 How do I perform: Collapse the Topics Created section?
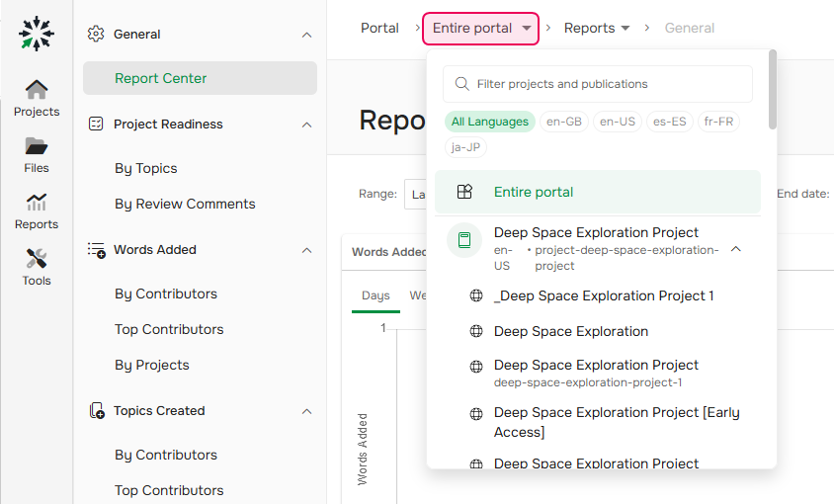click(307, 411)
